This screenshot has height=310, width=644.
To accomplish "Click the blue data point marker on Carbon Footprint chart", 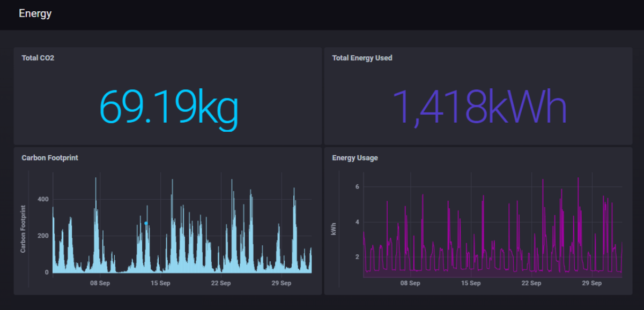I will [146, 223].
